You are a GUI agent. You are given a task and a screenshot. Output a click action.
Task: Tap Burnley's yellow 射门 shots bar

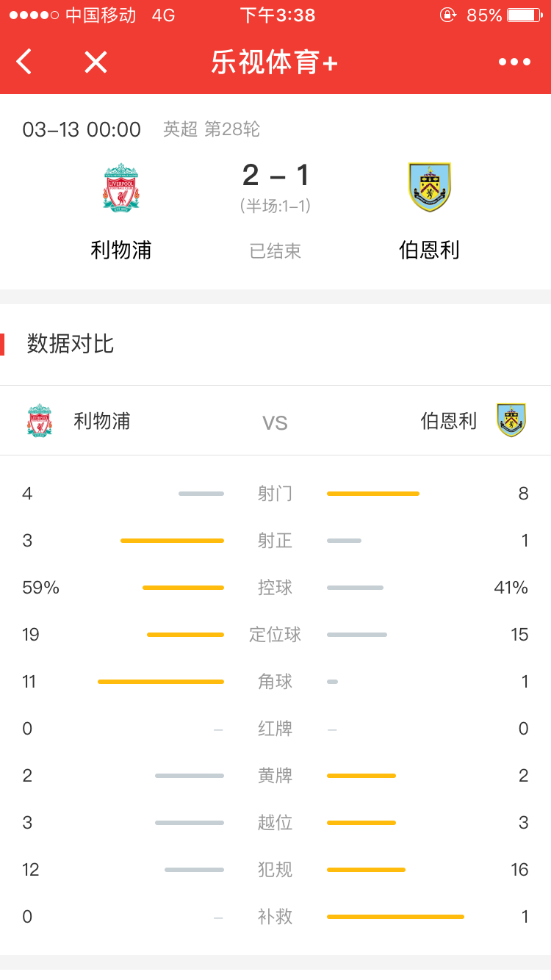[x=373, y=494]
